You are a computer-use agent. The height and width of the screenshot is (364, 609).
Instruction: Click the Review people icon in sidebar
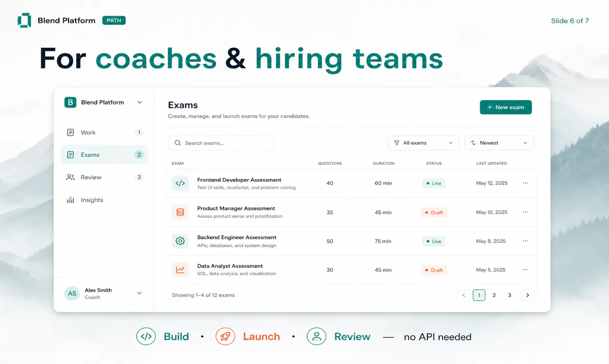[70, 177]
